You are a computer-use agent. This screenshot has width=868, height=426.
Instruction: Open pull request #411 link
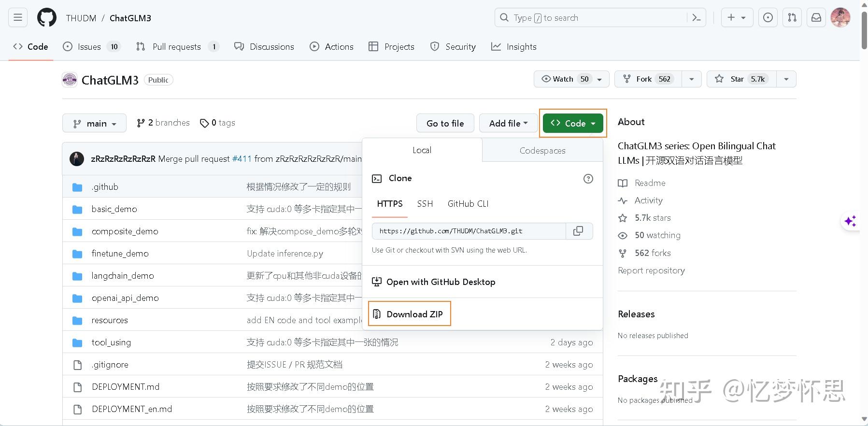[x=242, y=158]
